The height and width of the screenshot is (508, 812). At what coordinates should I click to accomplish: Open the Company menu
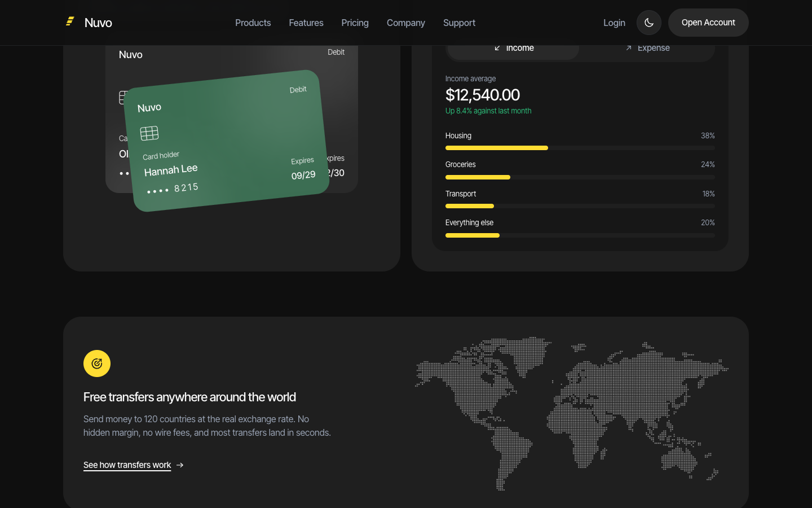pos(406,23)
